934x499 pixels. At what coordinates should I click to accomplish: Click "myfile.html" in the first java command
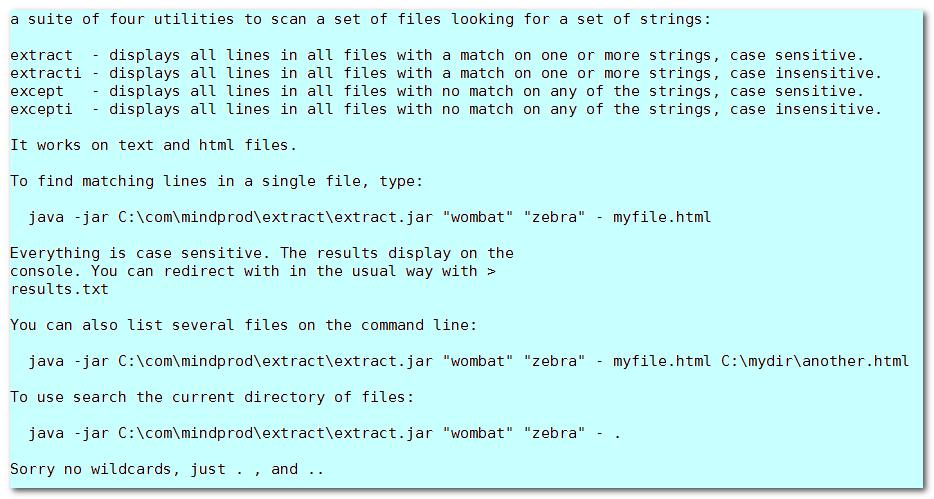pos(662,217)
